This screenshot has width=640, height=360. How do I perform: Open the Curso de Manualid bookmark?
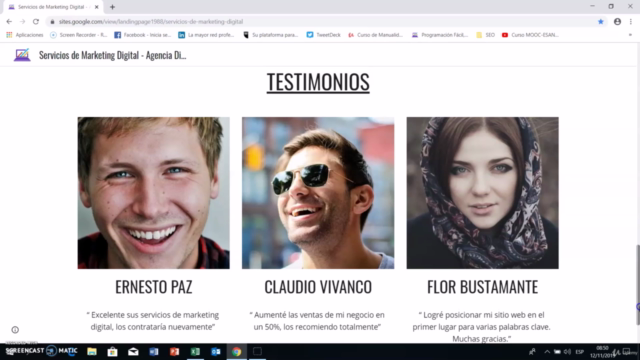pyautogui.click(x=375, y=35)
